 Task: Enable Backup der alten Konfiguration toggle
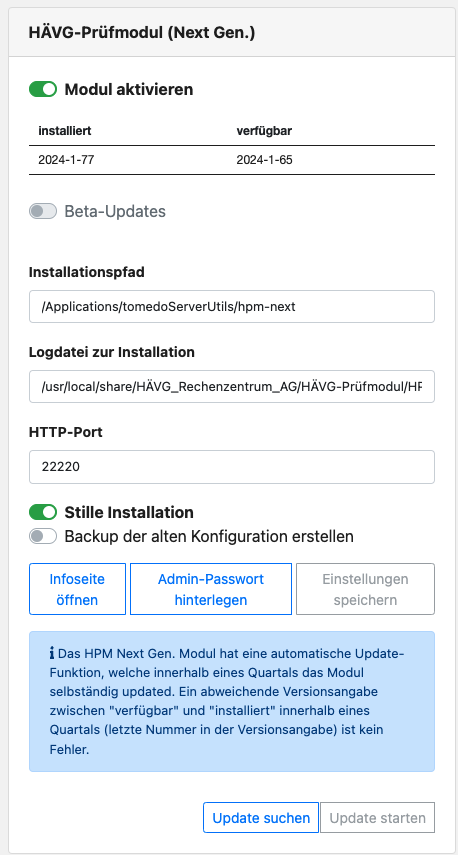point(43,537)
